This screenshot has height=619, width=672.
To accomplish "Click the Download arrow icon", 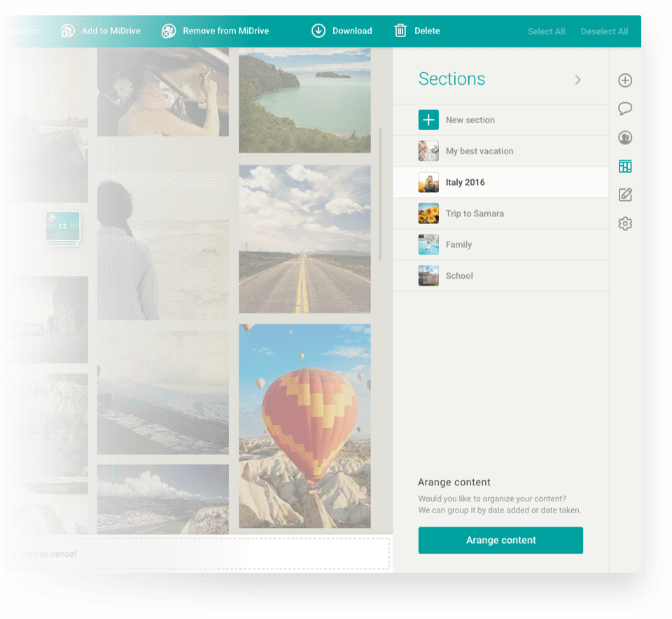I will pyautogui.click(x=318, y=31).
